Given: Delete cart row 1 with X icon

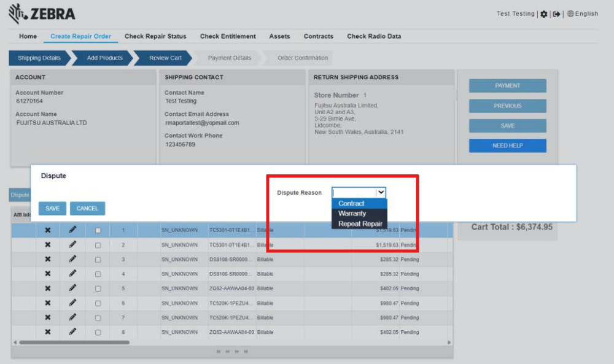Looking at the screenshot, I should [48, 230].
